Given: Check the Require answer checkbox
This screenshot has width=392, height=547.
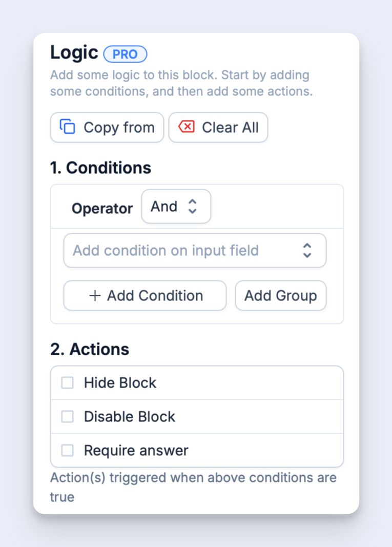Looking at the screenshot, I should coord(68,451).
